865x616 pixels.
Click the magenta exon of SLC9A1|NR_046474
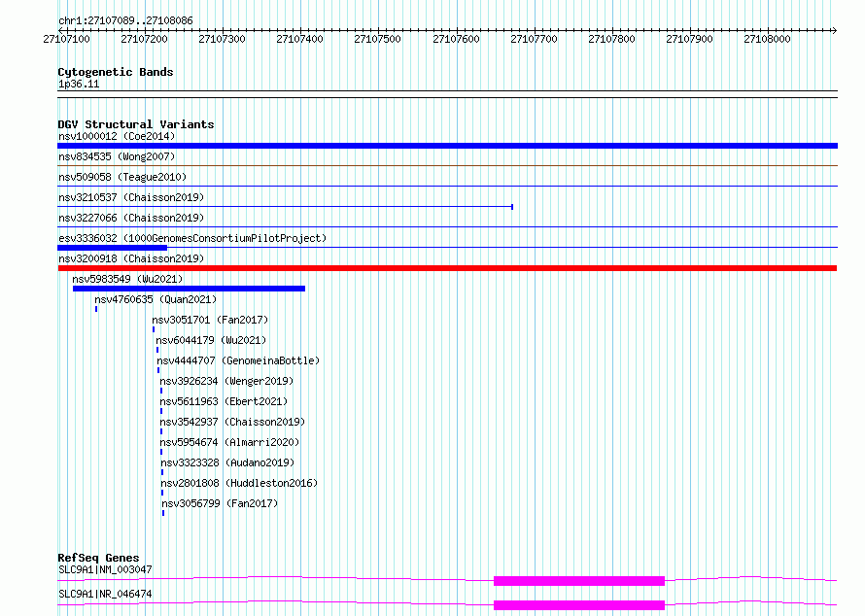point(579,605)
